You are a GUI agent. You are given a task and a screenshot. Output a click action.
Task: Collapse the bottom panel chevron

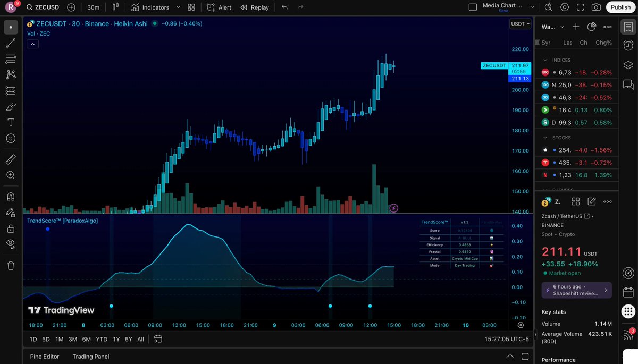[510, 357]
